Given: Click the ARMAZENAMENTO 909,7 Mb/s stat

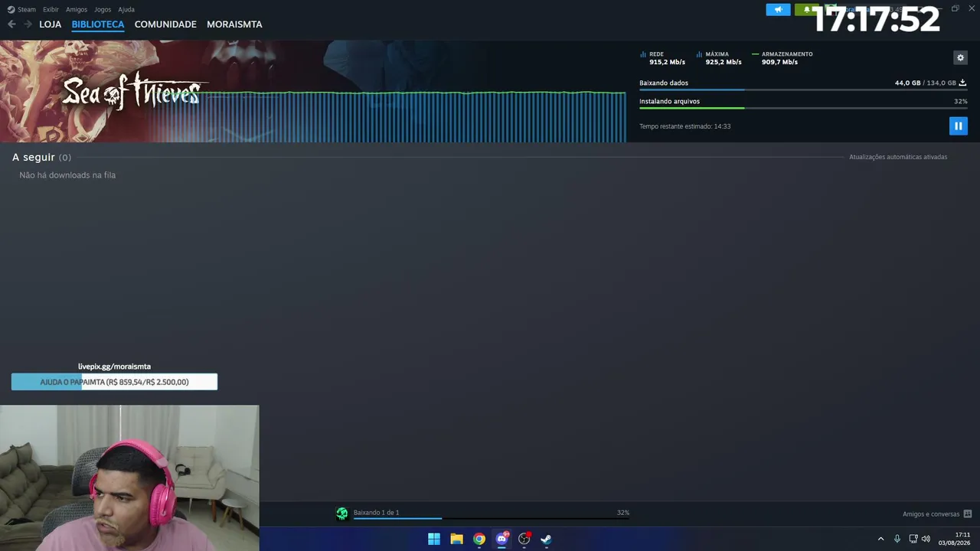Looking at the screenshot, I should (783, 58).
